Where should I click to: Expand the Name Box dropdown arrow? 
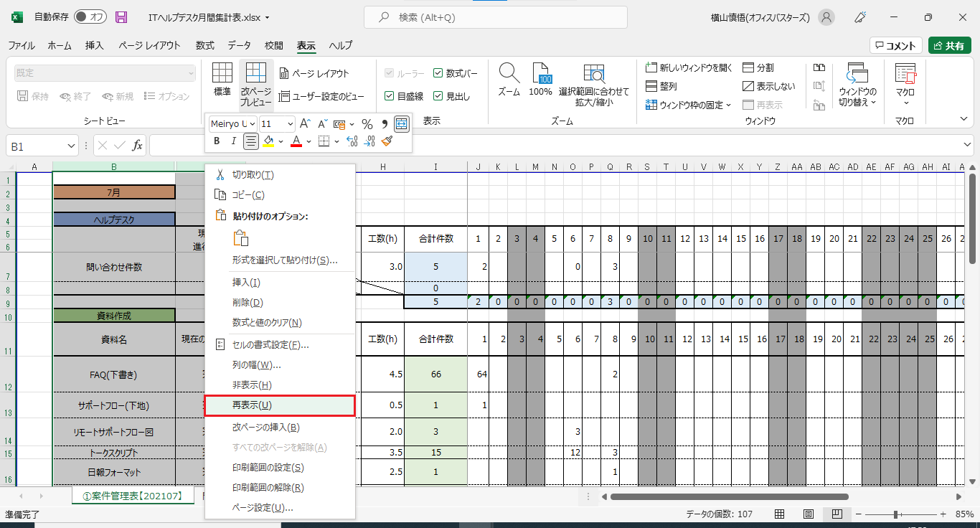[x=71, y=146]
